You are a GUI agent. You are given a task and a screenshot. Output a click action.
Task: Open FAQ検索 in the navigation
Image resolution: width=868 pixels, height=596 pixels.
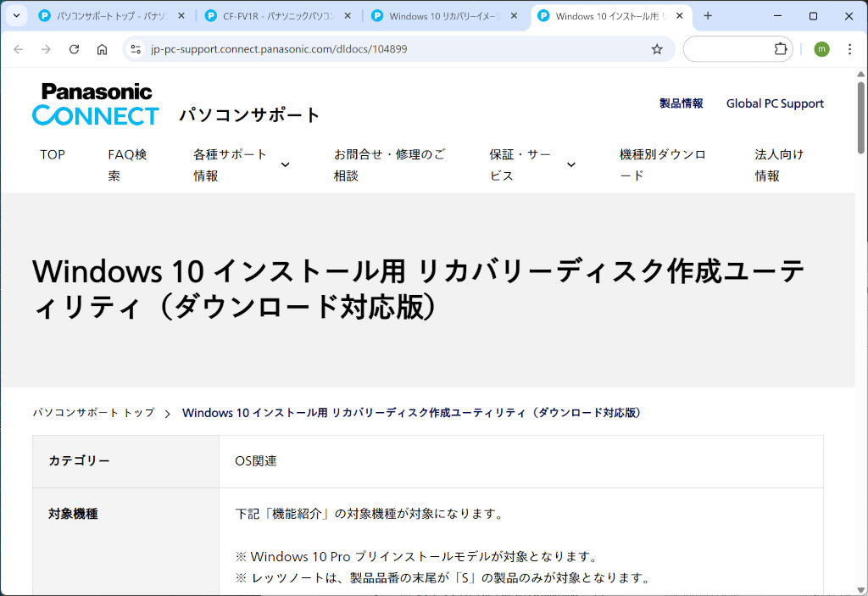[127, 165]
